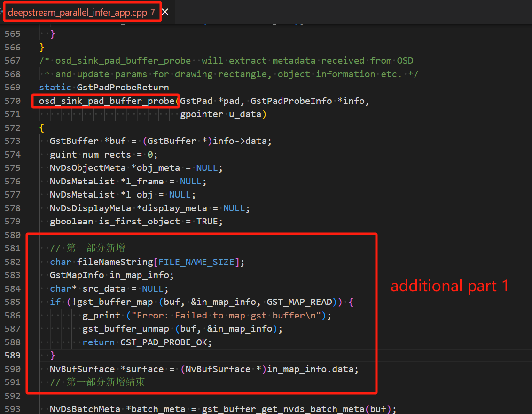The height and width of the screenshot is (414, 532).
Task: Click the NvDsDisplayMeta type on line 578
Action: [90, 208]
